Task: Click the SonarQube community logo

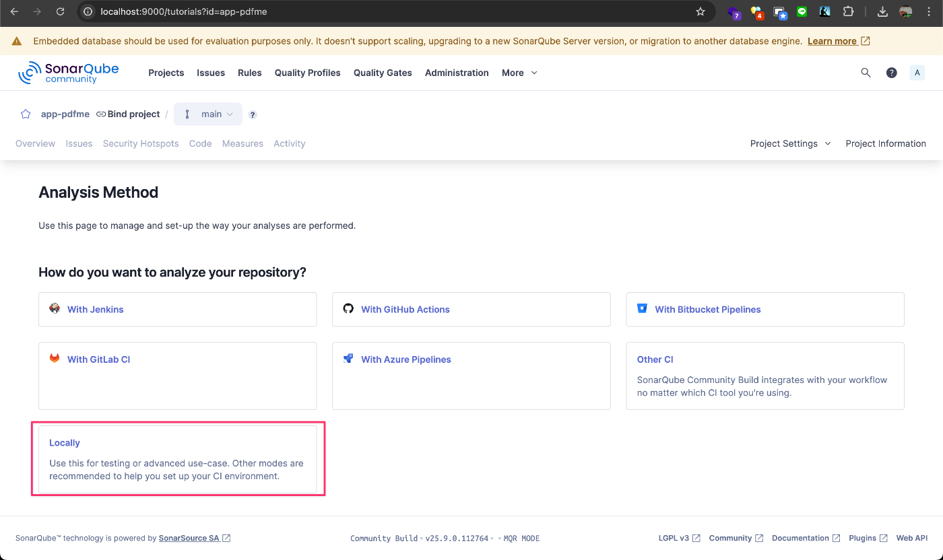Action: coord(69,73)
